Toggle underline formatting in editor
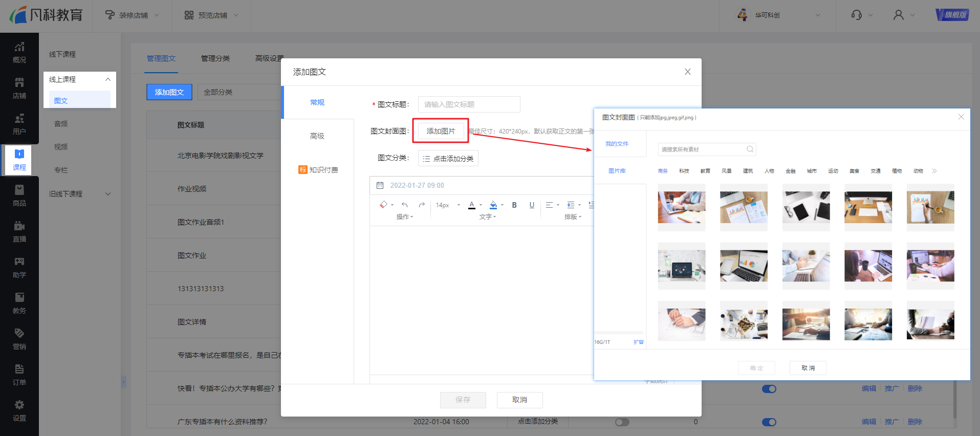The width and height of the screenshot is (980, 436). [532, 205]
